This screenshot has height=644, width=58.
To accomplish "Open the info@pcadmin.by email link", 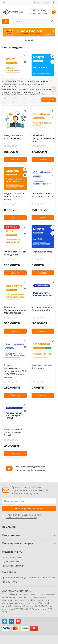I will pyautogui.click(x=15, y=566).
